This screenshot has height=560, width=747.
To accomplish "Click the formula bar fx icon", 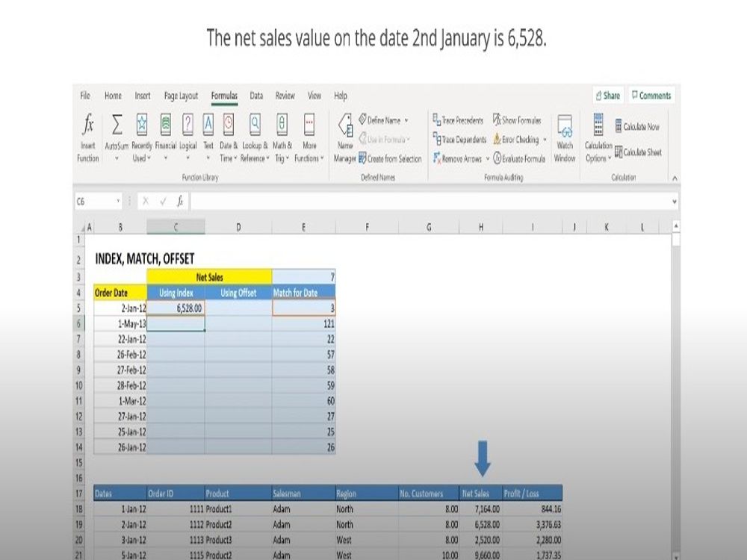I will [x=180, y=202].
